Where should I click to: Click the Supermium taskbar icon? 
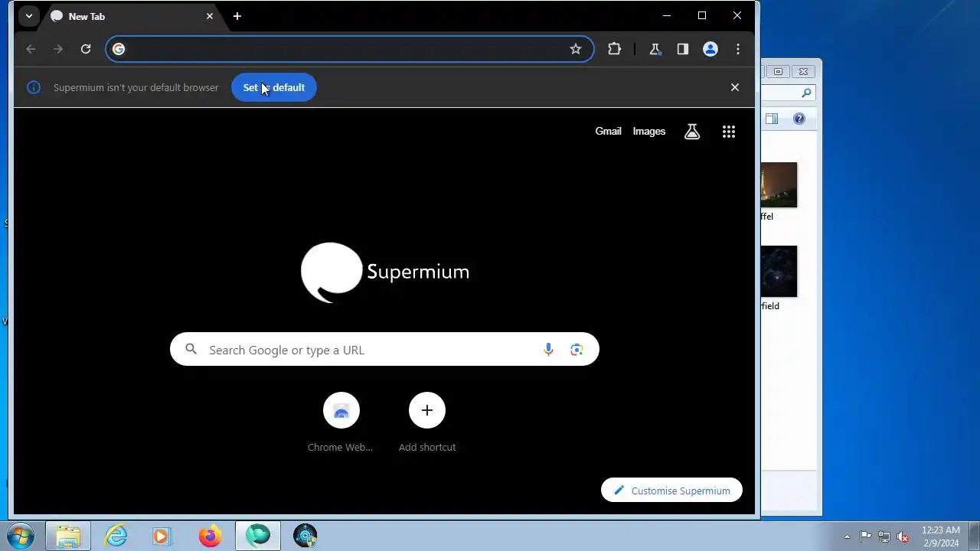[x=258, y=536]
